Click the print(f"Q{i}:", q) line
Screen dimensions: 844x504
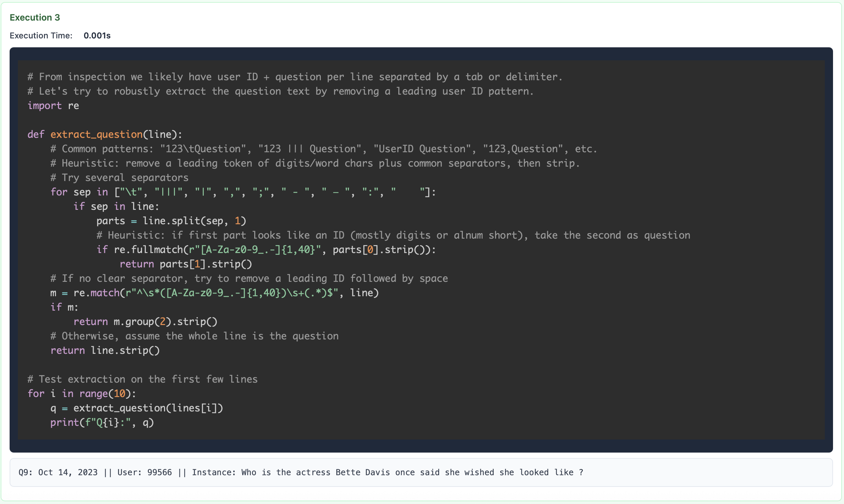click(102, 422)
